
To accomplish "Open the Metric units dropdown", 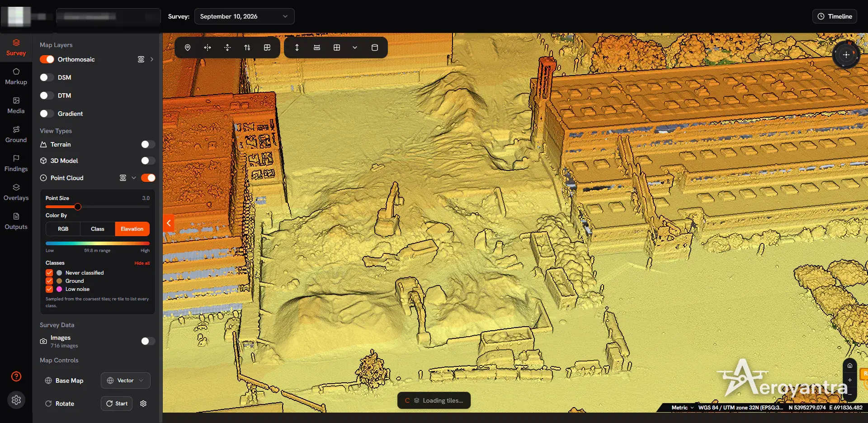I will 683,408.
